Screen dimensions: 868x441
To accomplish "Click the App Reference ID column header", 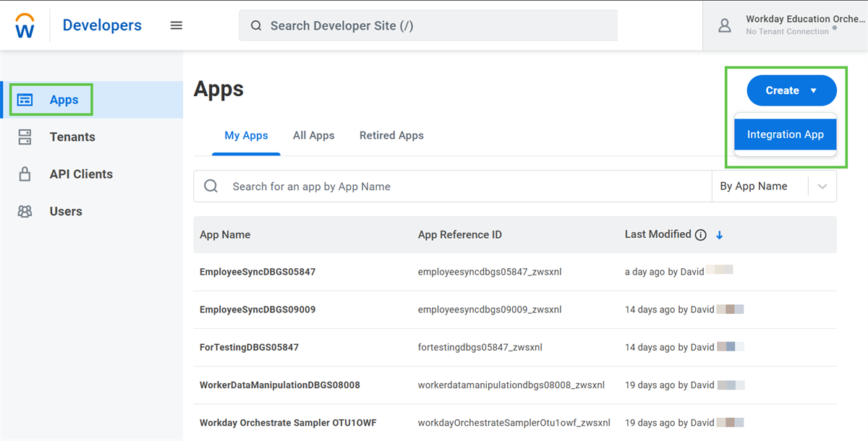I will 460,234.
